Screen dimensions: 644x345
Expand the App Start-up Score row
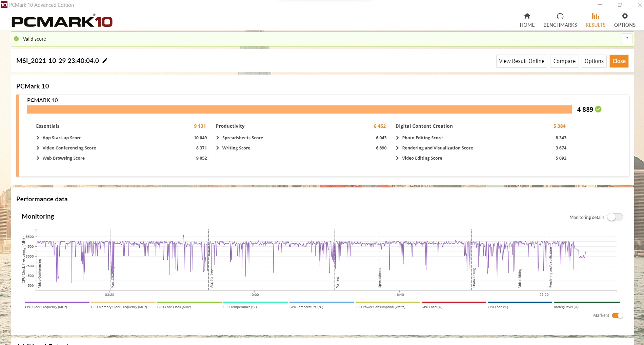coord(38,138)
